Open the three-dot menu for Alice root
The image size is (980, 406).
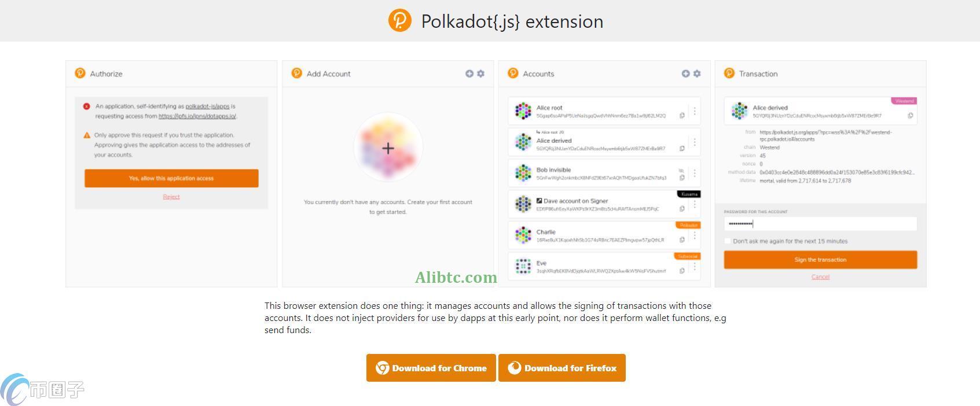click(x=695, y=110)
